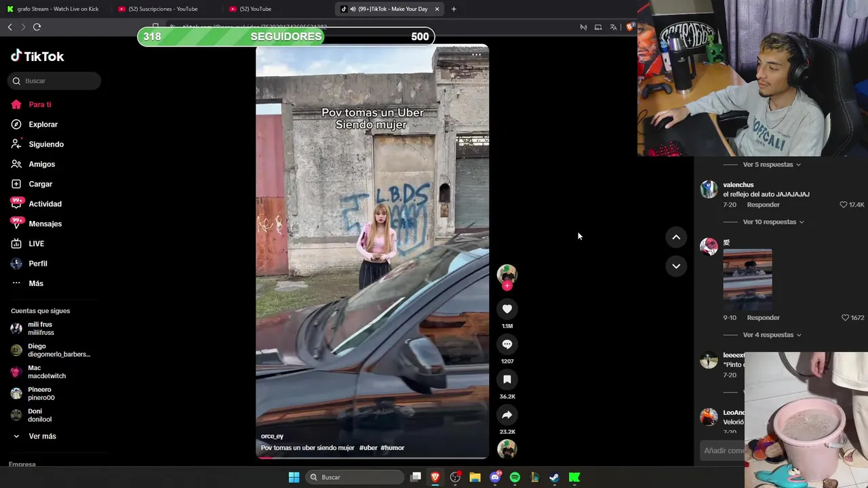Follow creator via red plus badge
The height and width of the screenshot is (488, 868).
coord(507,286)
